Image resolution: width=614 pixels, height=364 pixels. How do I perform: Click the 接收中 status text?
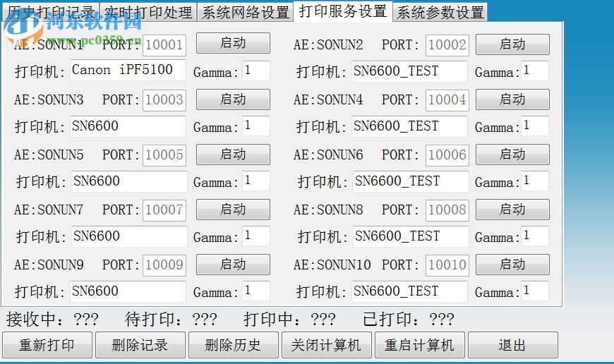(52, 320)
